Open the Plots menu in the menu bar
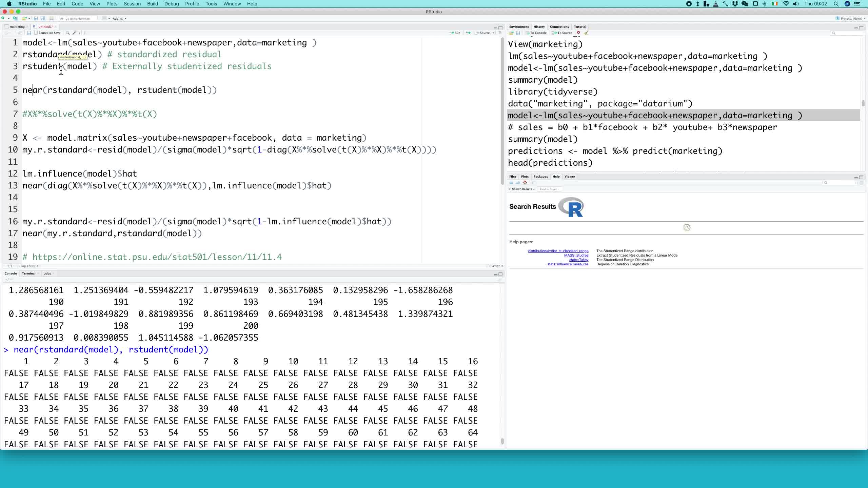This screenshot has height=488, width=868. pyautogui.click(x=112, y=4)
